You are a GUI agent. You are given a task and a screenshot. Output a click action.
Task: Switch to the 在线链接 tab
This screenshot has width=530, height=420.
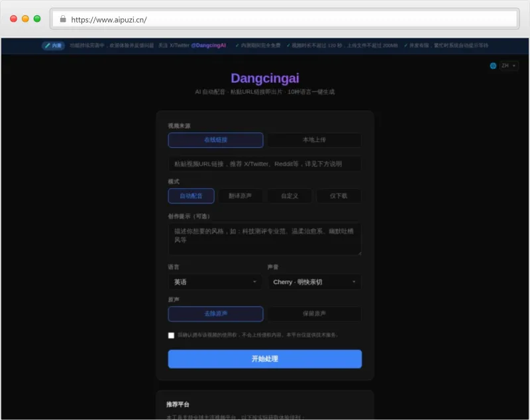click(216, 140)
